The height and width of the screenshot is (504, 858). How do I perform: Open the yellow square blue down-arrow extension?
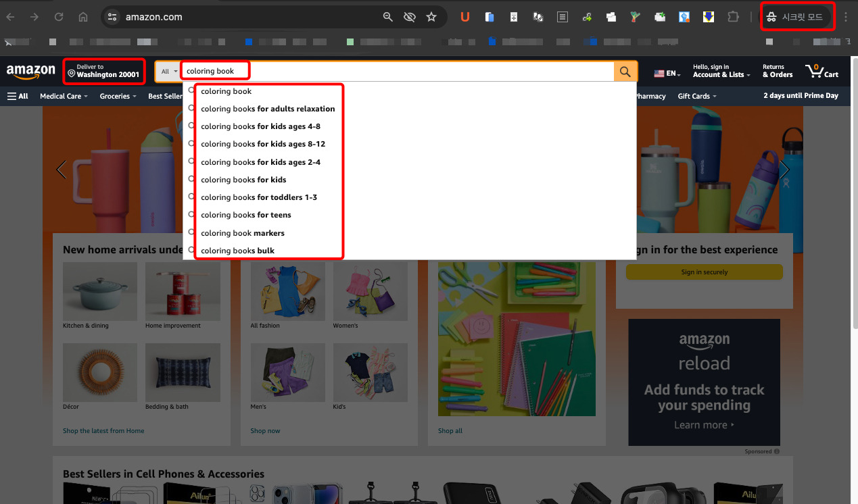(709, 17)
